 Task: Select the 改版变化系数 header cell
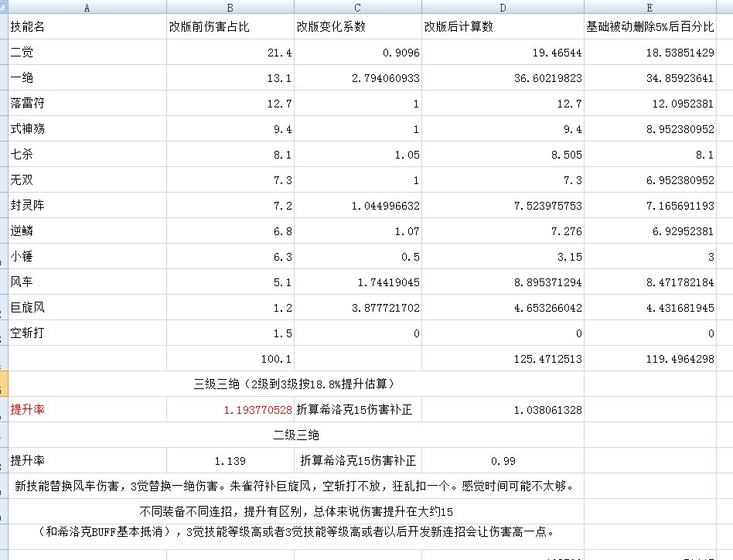point(357,27)
